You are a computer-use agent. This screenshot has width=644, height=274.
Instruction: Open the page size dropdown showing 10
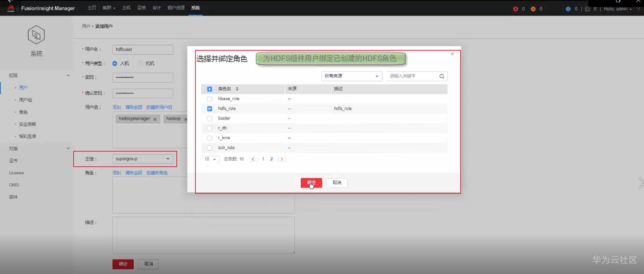[210, 159]
